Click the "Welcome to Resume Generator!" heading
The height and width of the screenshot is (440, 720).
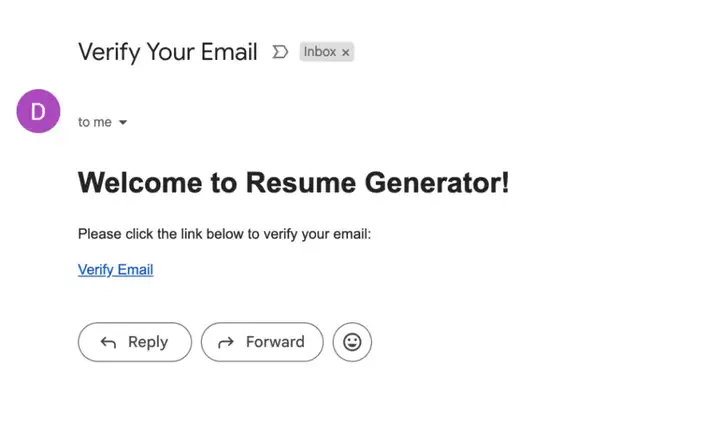[x=293, y=182]
